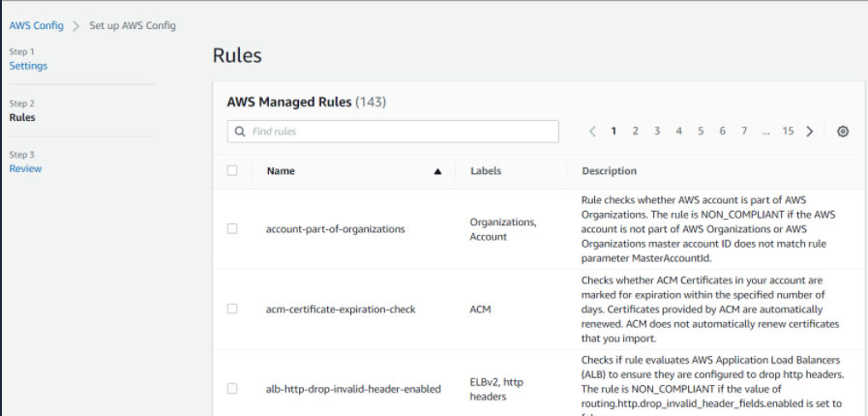Image resolution: width=868 pixels, height=416 pixels.
Task: Click the 'ELBv2, http headers' label cell
Action: click(x=496, y=389)
